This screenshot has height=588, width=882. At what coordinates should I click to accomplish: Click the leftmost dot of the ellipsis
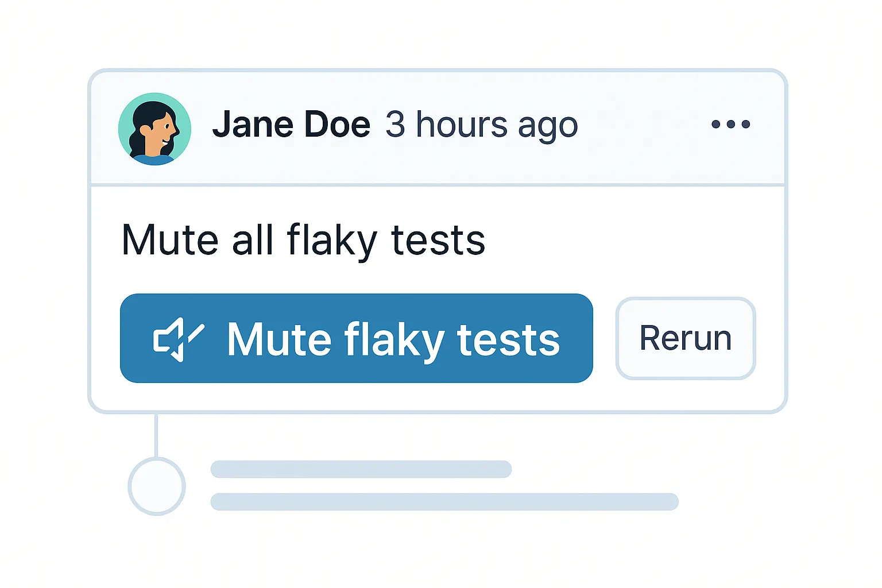tap(715, 124)
